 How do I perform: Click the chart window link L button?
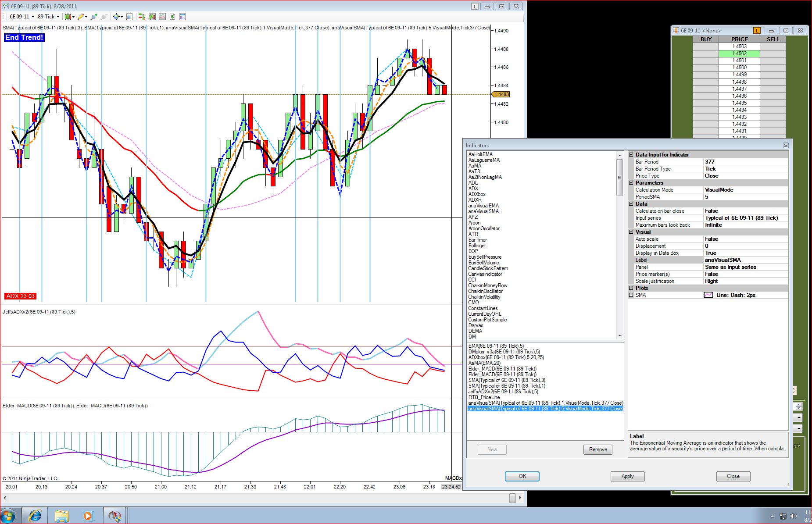(x=475, y=6)
